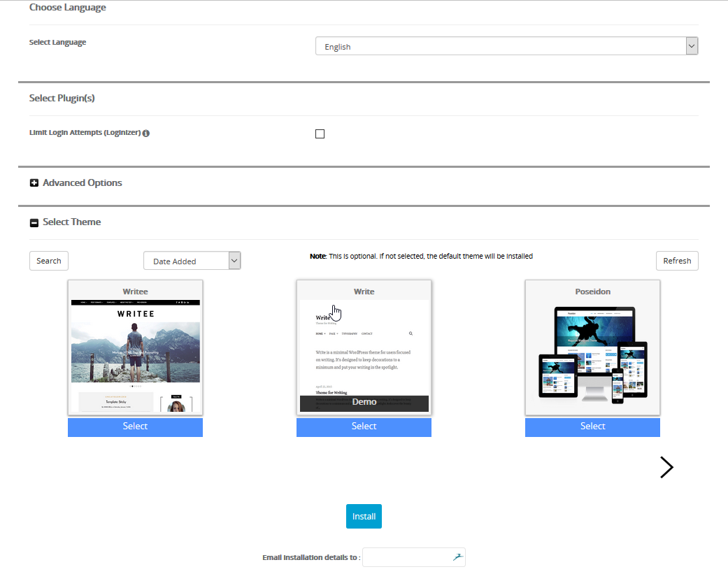Image resolution: width=728 pixels, height=581 pixels.
Task: Click the Refresh themes button
Action: 676,261
